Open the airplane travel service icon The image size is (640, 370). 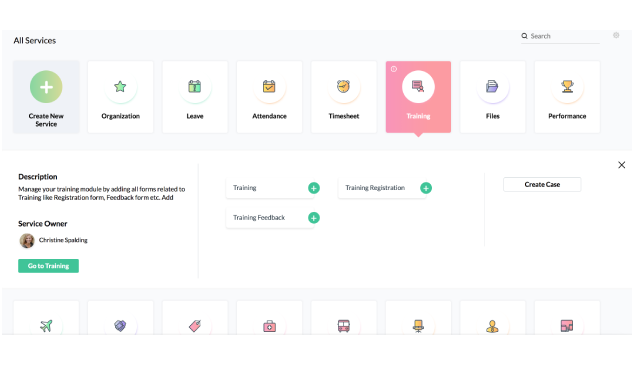tap(46, 326)
